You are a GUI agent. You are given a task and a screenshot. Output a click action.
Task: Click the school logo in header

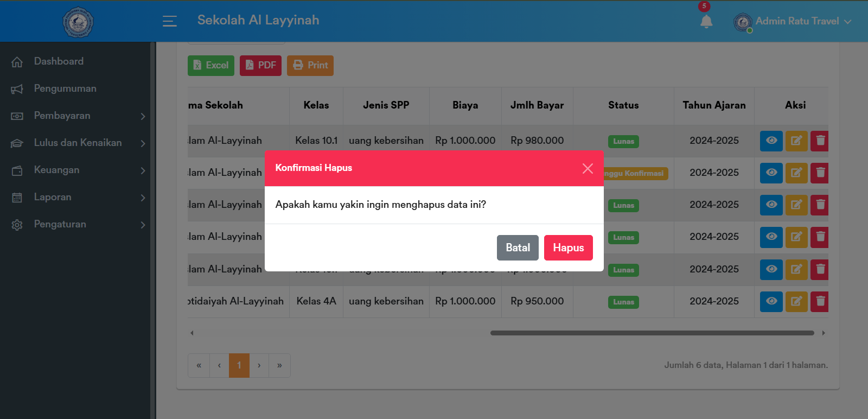78,22
